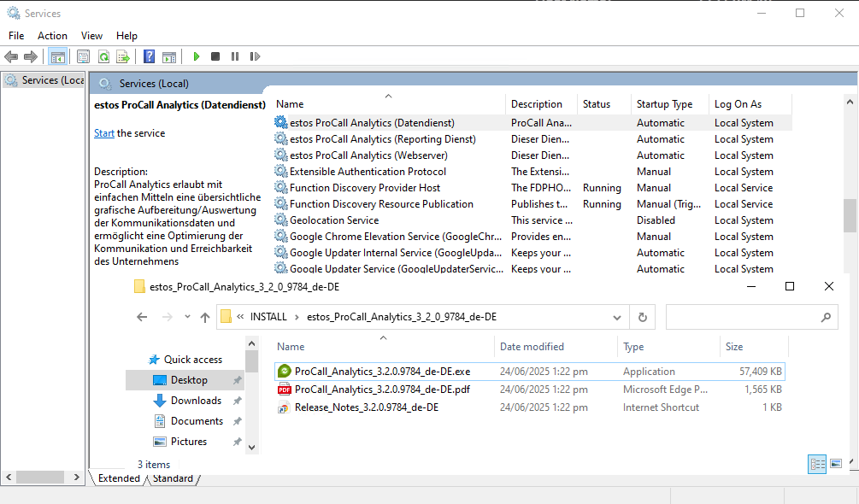The image size is (859, 504).
Task: Switch Explorer to details view
Action: click(x=817, y=464)
